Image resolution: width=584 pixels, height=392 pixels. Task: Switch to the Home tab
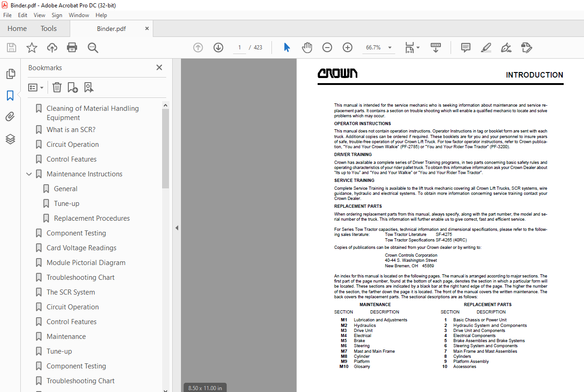pyautogui.click(x=17, y=28)
